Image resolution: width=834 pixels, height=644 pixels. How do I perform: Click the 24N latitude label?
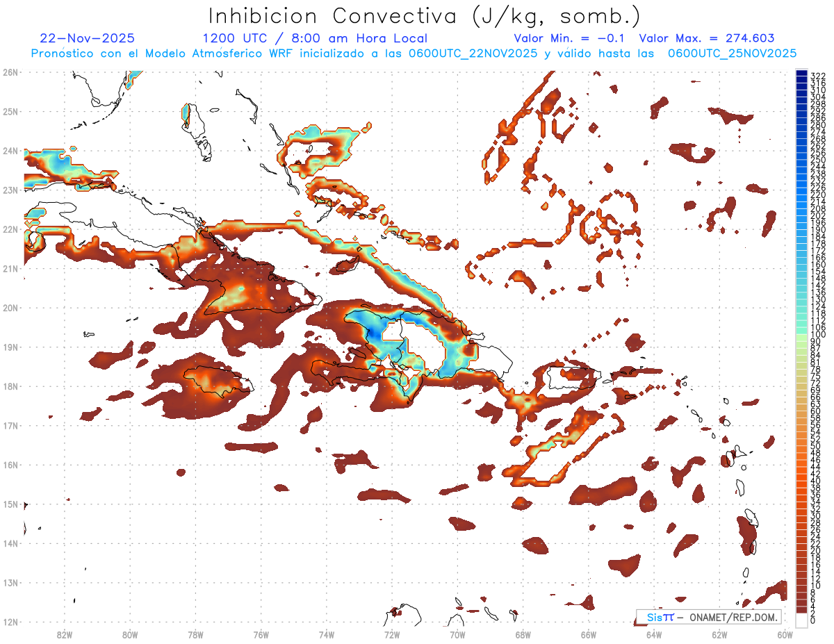tap(10, 151)
